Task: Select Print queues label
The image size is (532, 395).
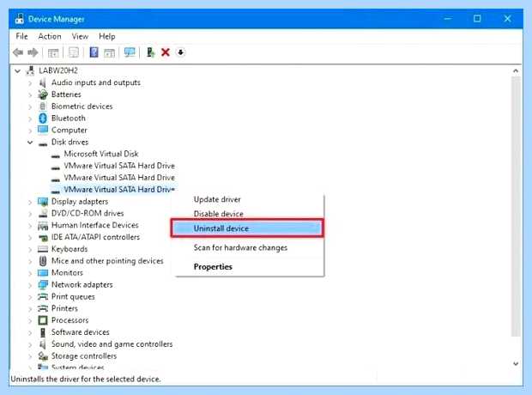Action: [73, 296]
